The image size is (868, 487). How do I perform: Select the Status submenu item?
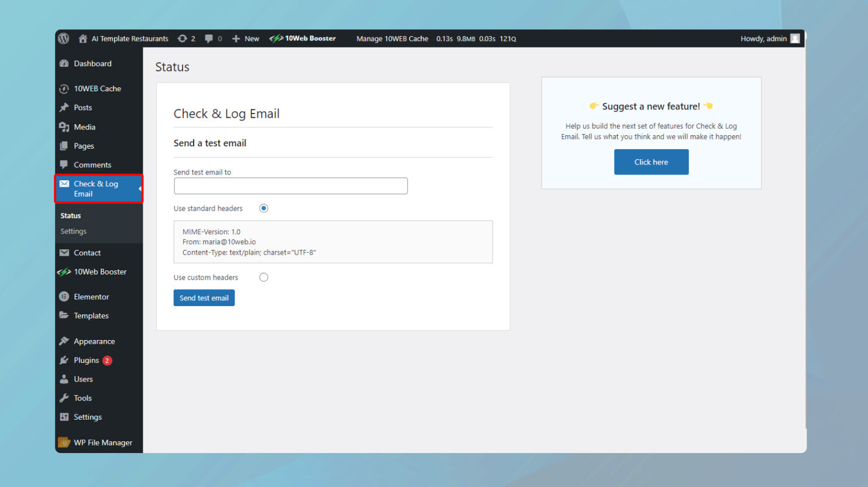click(x=70, y=215)
